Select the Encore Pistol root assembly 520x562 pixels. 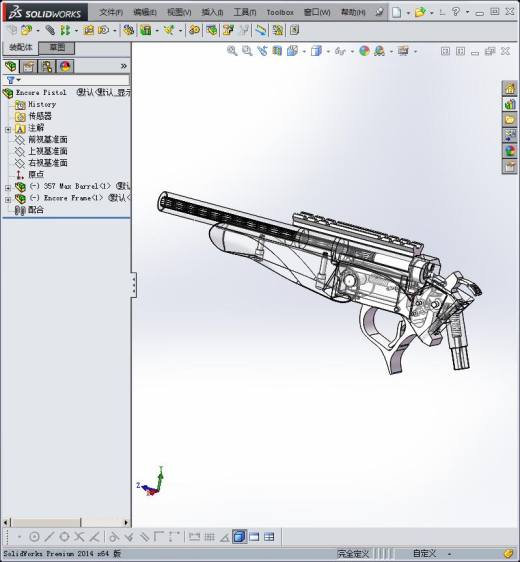[41, 92]
